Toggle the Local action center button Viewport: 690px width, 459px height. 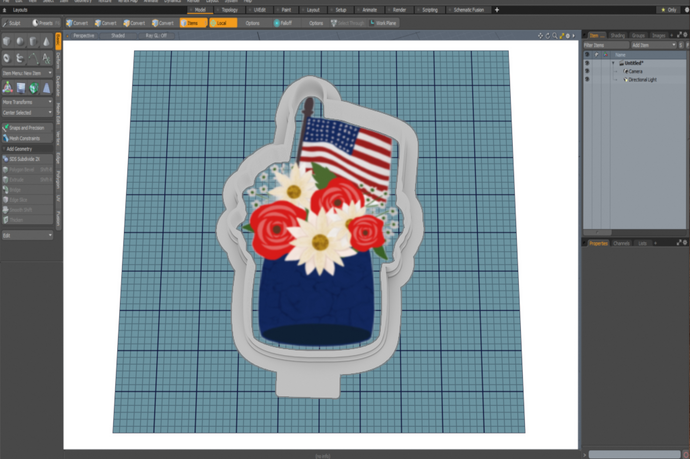pyautogui.click(x=223, y=23)
